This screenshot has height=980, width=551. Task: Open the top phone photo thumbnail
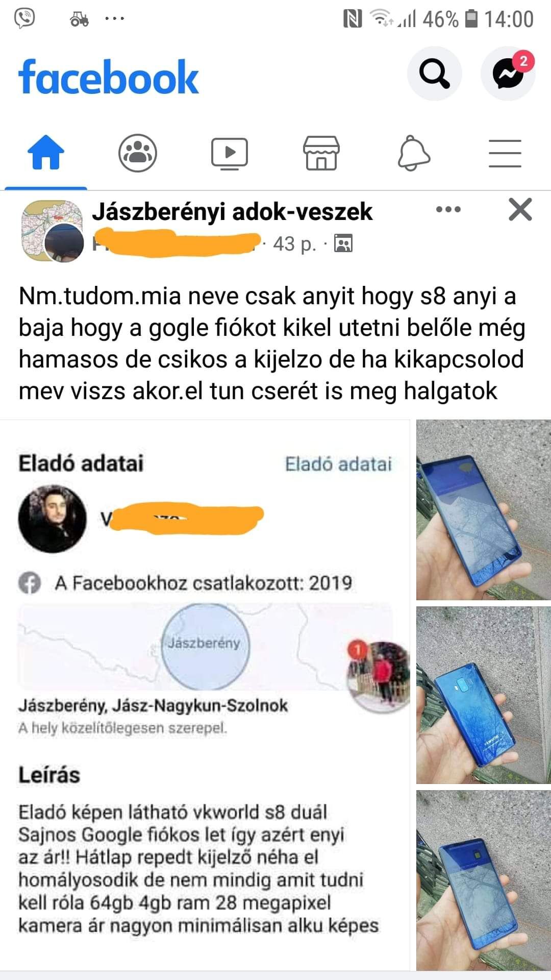(x=484, y=510)
